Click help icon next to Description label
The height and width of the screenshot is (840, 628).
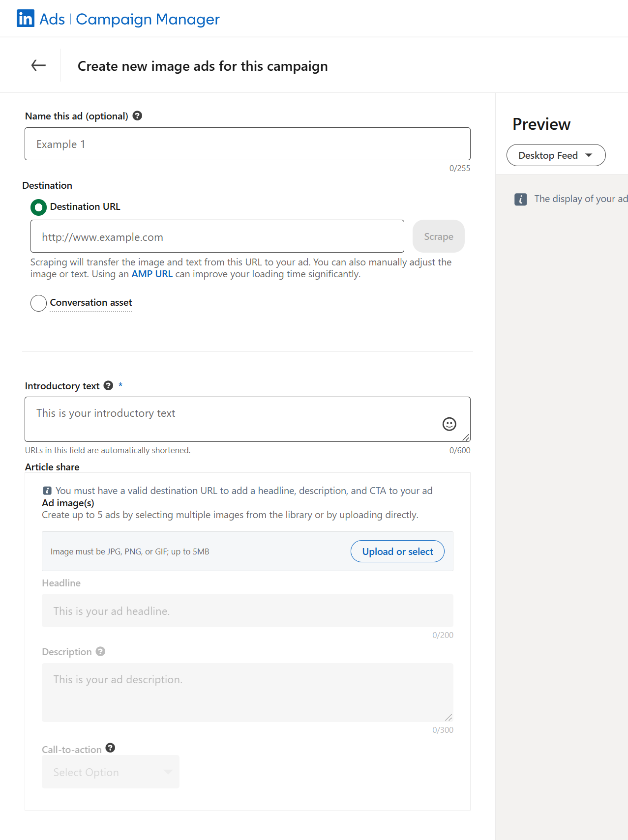(101, 651)
